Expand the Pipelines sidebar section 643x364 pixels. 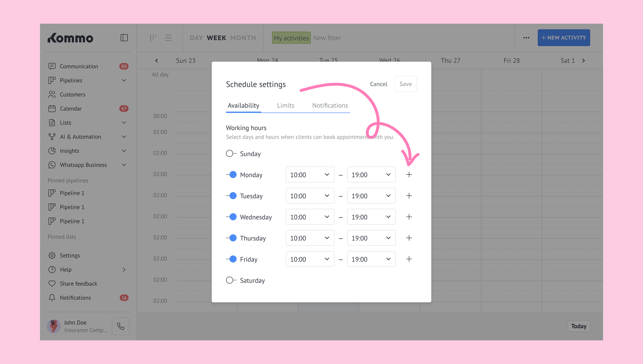click(x=124, y=80)
